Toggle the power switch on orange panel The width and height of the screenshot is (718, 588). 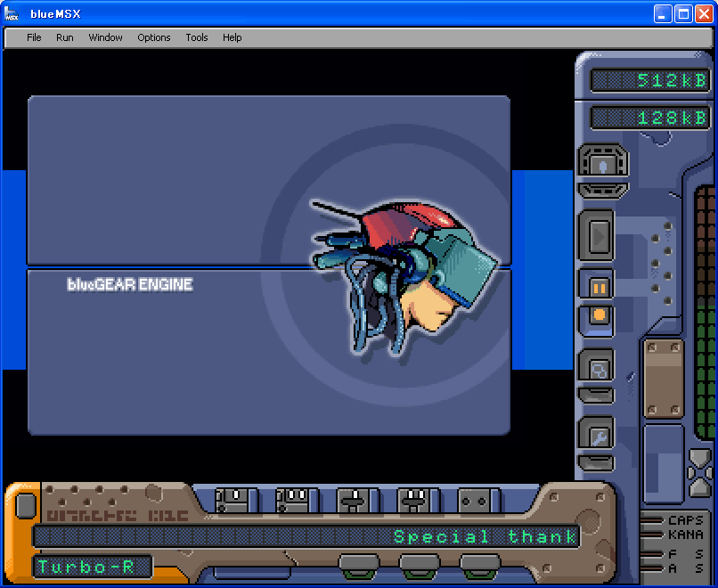click(x=26, y=506)
